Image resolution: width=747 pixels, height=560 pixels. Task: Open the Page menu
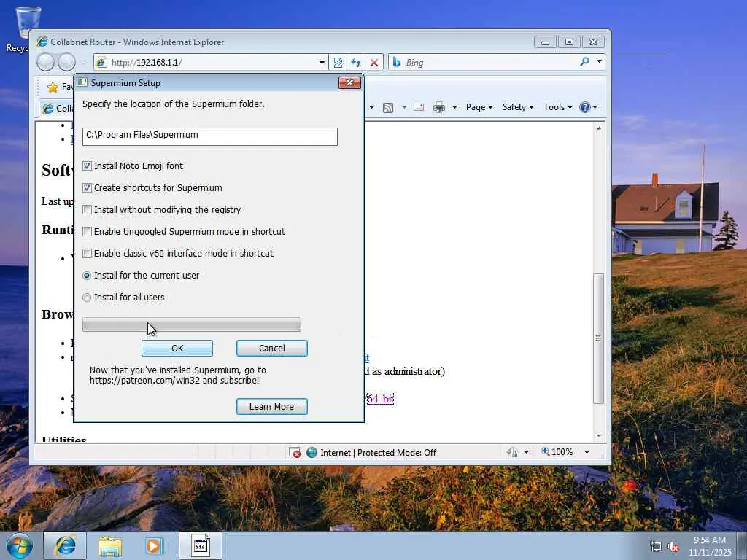[479, 107]
